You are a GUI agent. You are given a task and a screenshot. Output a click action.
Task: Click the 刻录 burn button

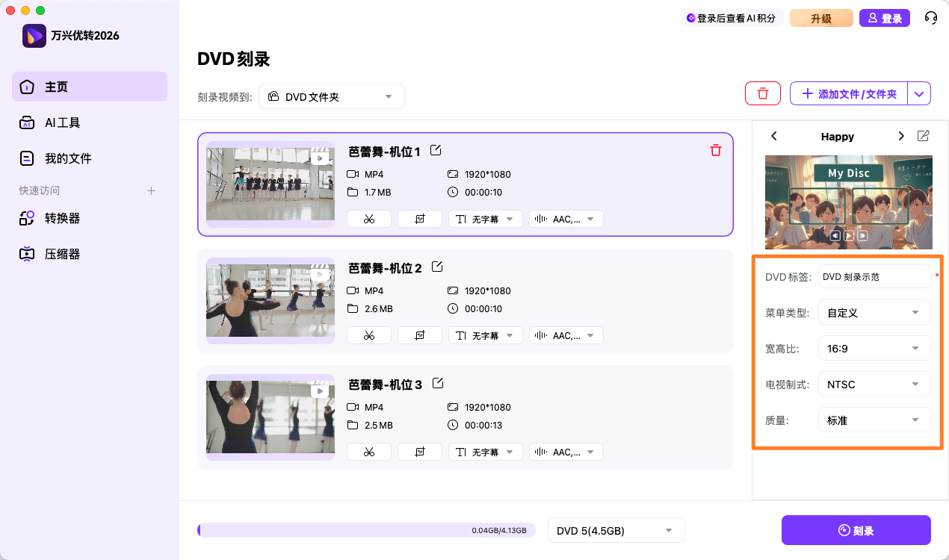856,530
